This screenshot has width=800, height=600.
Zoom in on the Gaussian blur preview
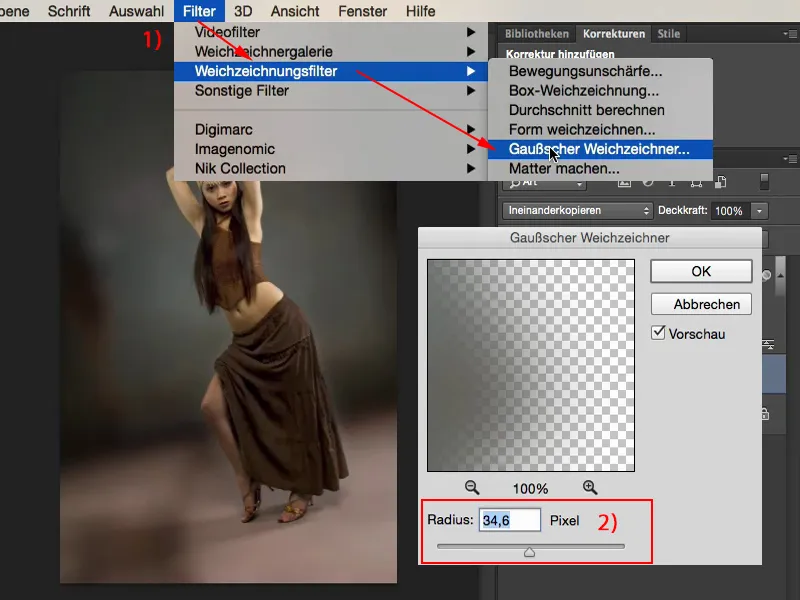[590, 488]
